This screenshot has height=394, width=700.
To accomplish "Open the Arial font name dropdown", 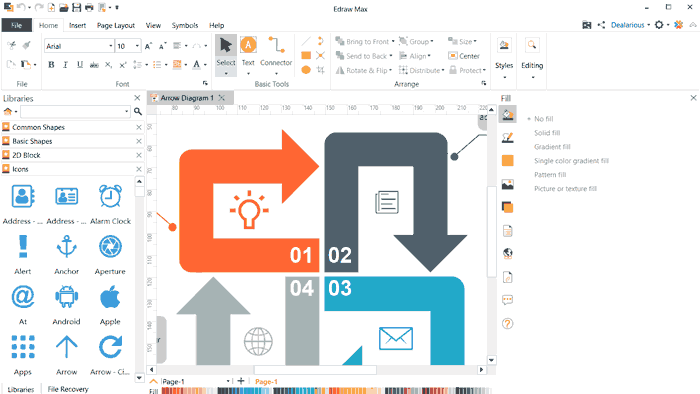I will click(110, 46).
